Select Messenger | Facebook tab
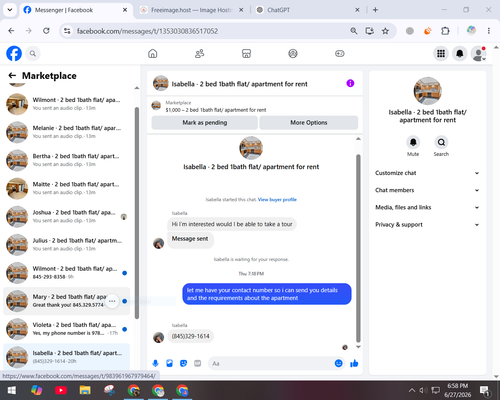The width and height of the screenshot is (500, 400). pos(75,10)
